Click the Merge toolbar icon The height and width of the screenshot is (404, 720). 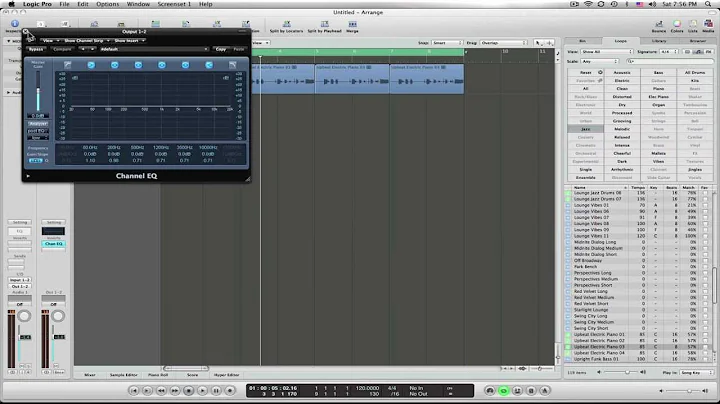pos(352,24)
